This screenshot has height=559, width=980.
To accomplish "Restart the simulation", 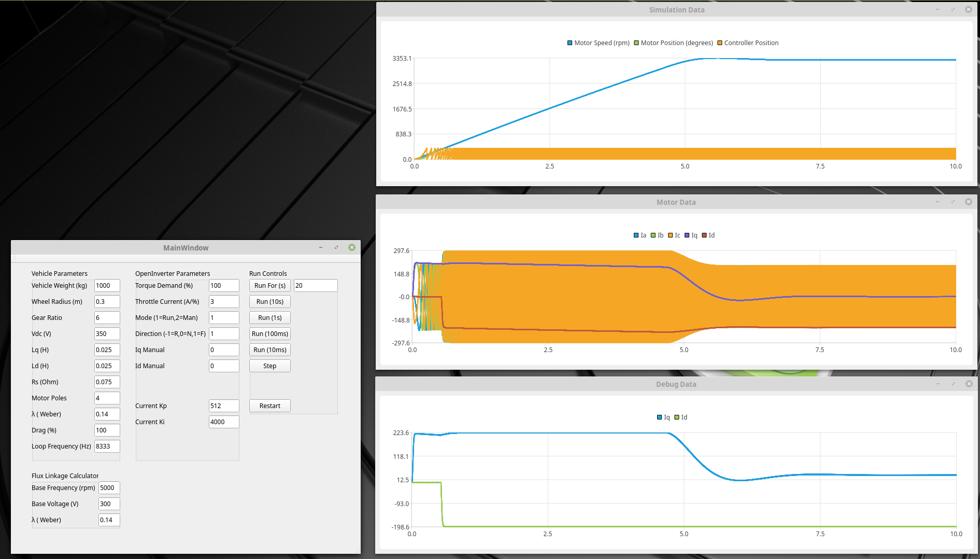I will (x=269, y=406).
